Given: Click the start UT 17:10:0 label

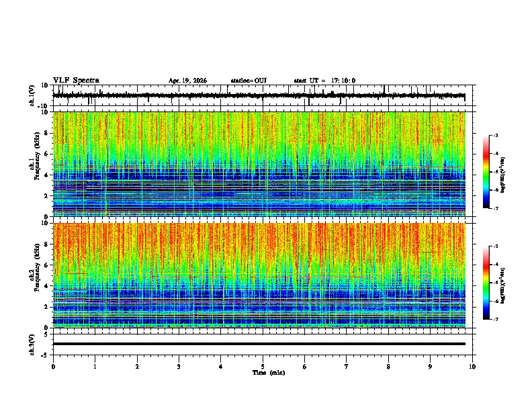Looking at the screenshot, I should [x=324, y=81].
